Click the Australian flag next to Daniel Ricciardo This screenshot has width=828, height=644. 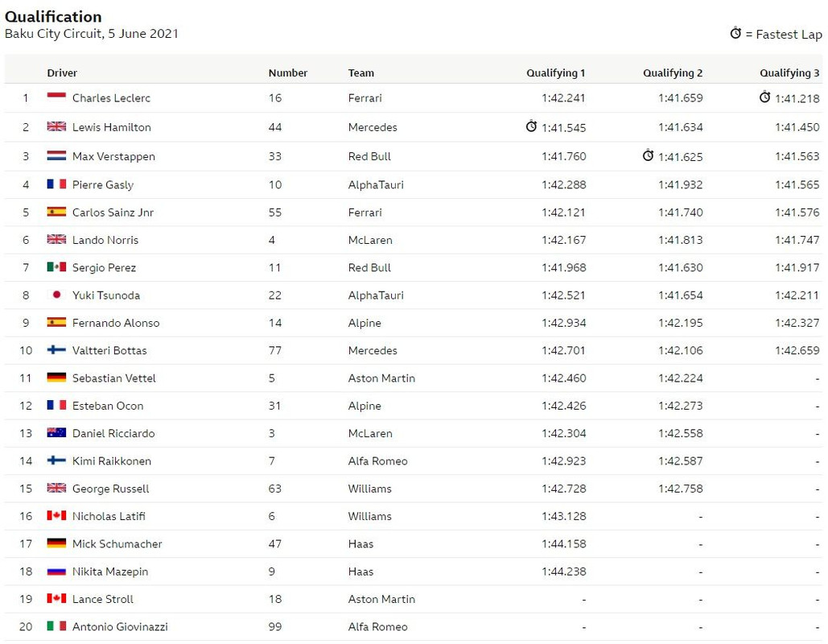56,432
